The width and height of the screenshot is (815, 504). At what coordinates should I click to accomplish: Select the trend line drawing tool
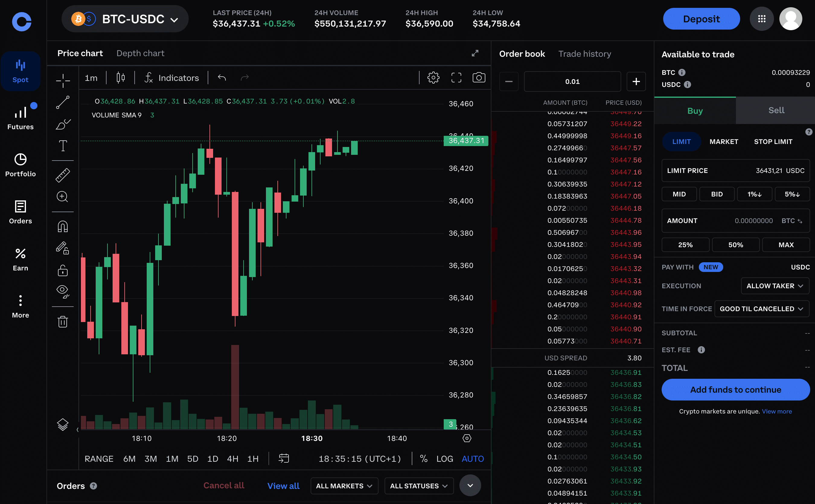(x=63, y=102)
